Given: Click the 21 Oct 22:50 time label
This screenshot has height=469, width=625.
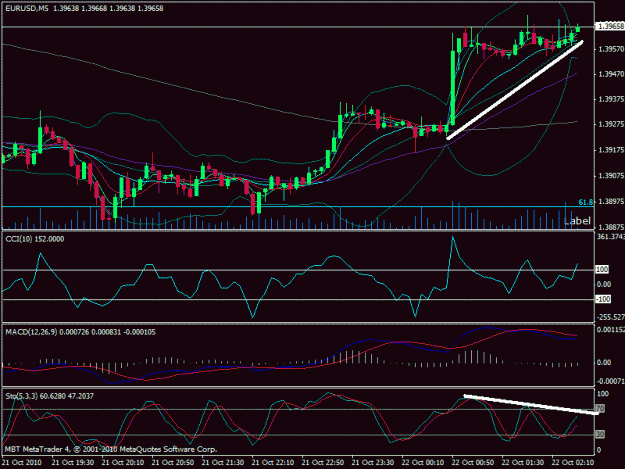Looking at the screenshot, I should [323, 462].
